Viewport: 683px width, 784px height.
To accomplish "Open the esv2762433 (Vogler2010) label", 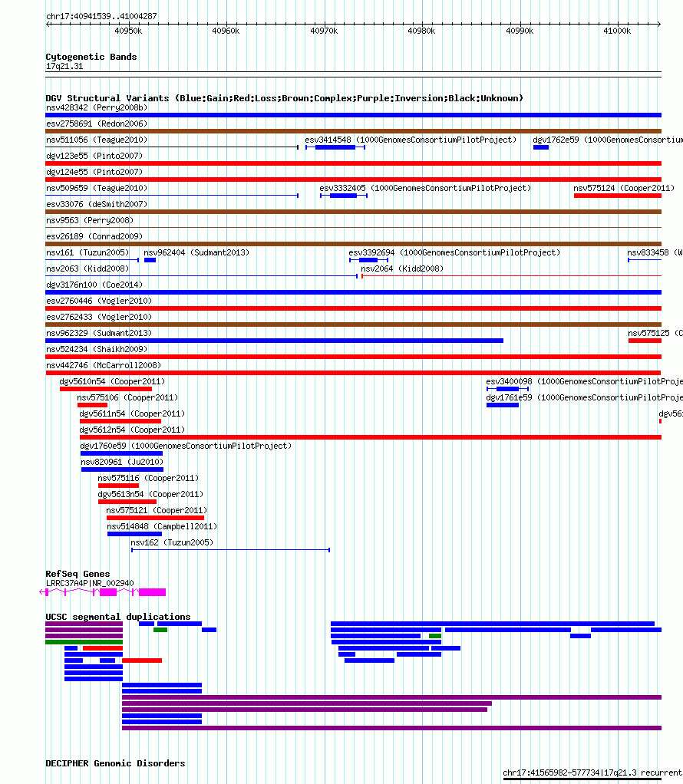I will 99,317.
